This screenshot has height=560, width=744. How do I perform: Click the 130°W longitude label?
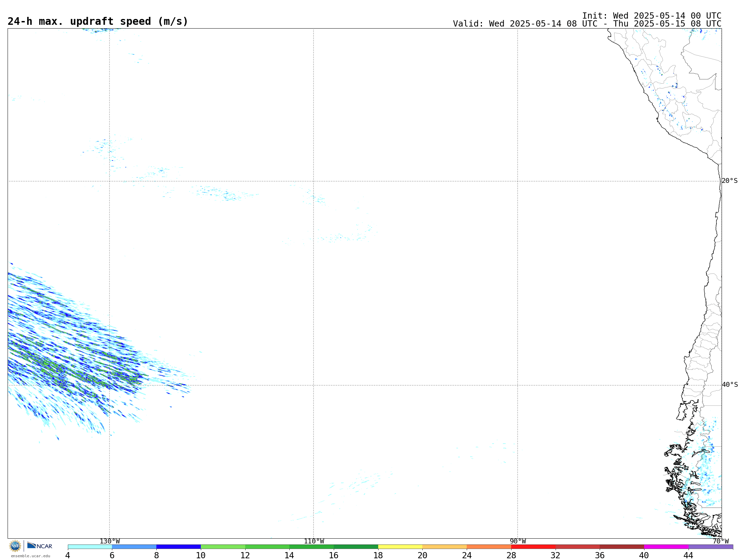[x=110, y=541]
